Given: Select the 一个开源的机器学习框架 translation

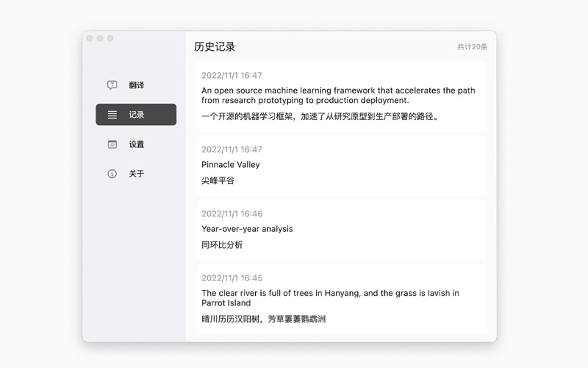Looking at the screenshot, I should click(x=320, y=116).
